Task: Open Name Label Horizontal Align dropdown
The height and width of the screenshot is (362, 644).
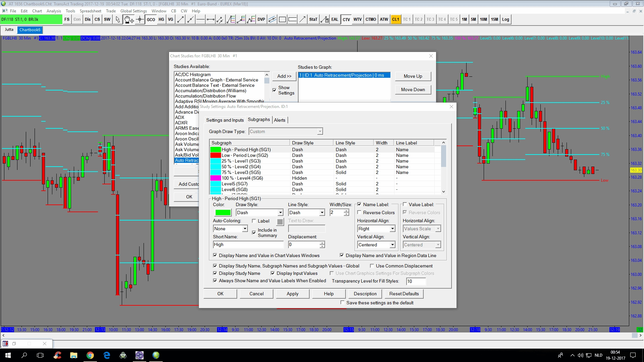Action: [x=376, y=229]
